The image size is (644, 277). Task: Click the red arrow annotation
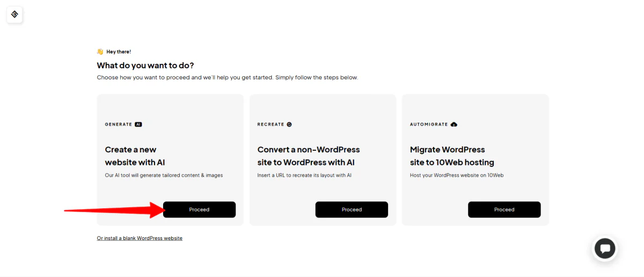tap(114, 209)
